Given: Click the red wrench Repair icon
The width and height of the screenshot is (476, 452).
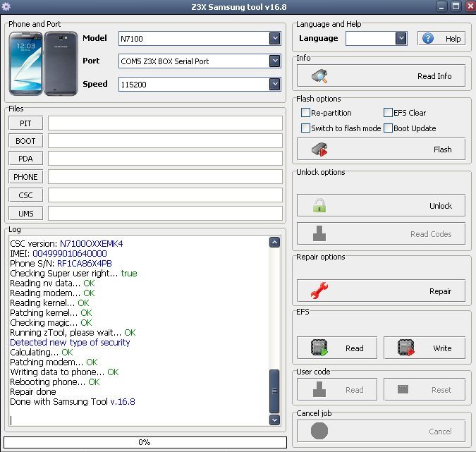Looking at the screenshot, I should coord(320,291).
